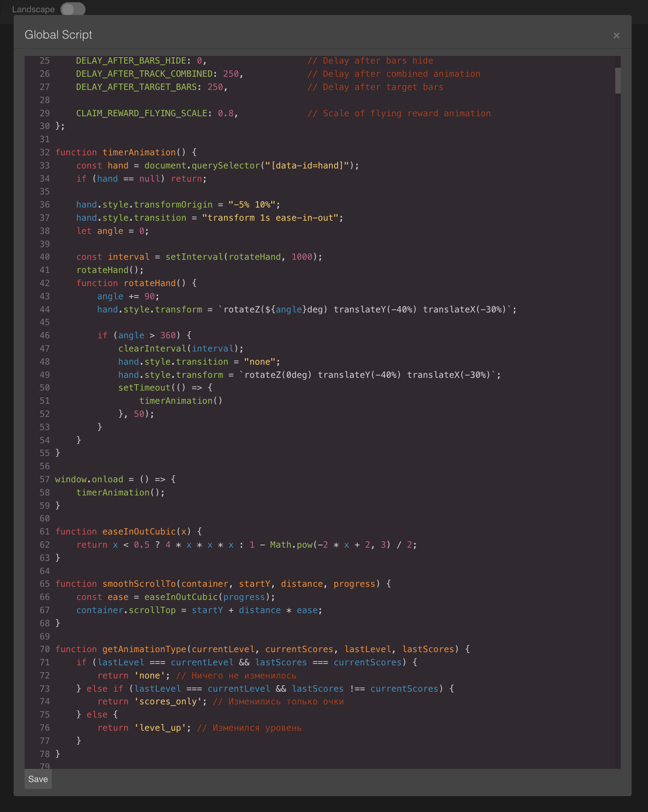648x812 pixels.
Task: Click the 'function smoothScrollTo' line
Action: (223, 584)
